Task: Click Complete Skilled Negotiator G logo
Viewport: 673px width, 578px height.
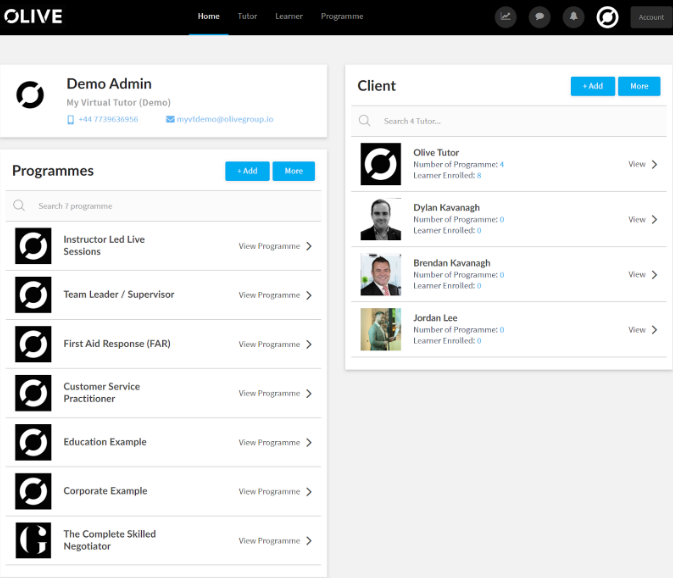Action: coord(33,540)
